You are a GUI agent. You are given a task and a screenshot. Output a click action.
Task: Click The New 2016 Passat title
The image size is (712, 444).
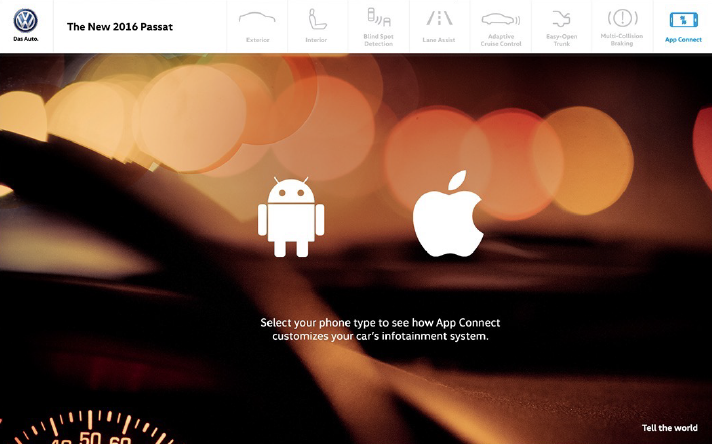(120, 26)
